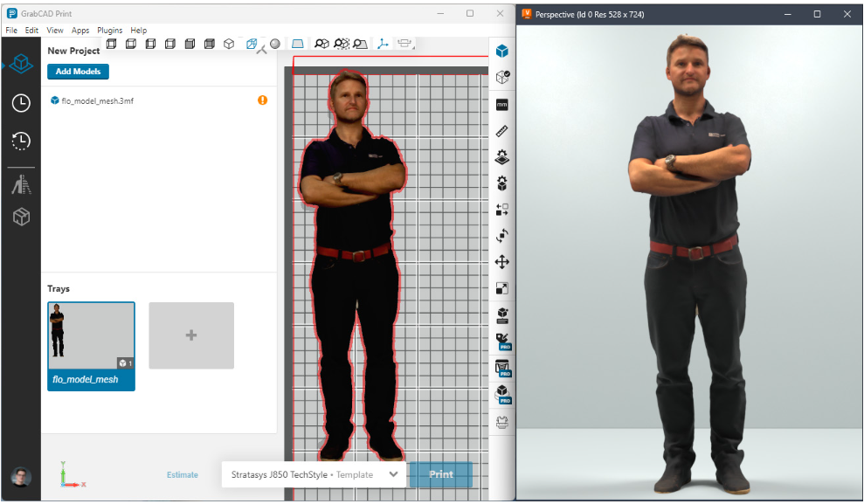Open the Analysis mode cube-check tool
The width and height of the screenshot is (864, 504).
click(x=502, y=77)
